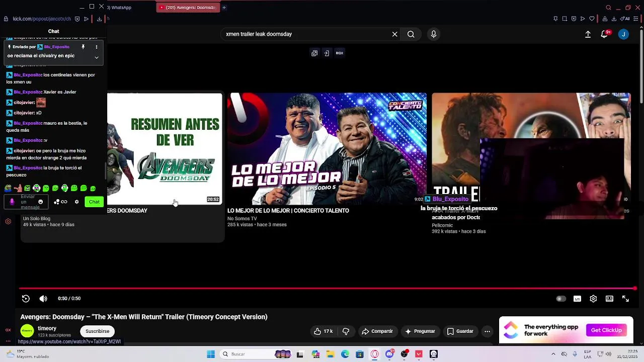The height and width of the screenshot is (362, 644).
Task: Toggle the autoplay switch
Action: 560,299
